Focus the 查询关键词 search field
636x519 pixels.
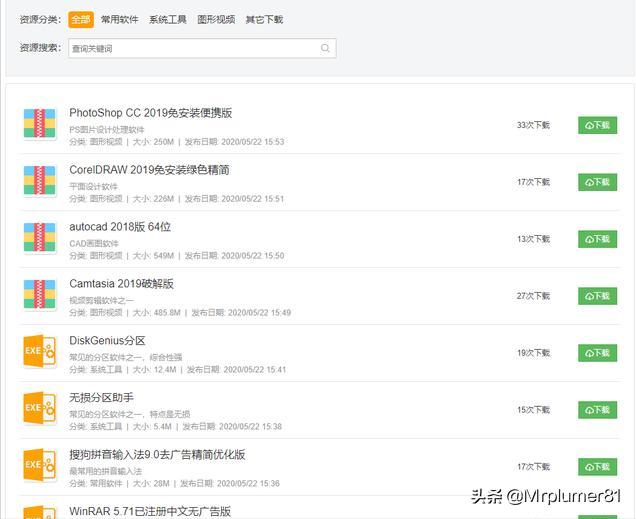click(202, 48)
